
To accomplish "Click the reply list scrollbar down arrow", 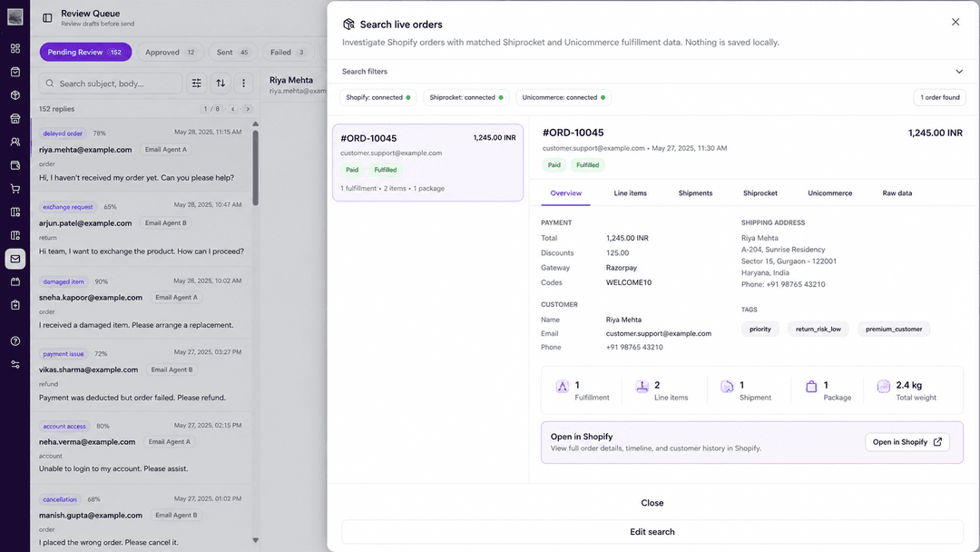I will pyautogui.click(x=255, y=540).
